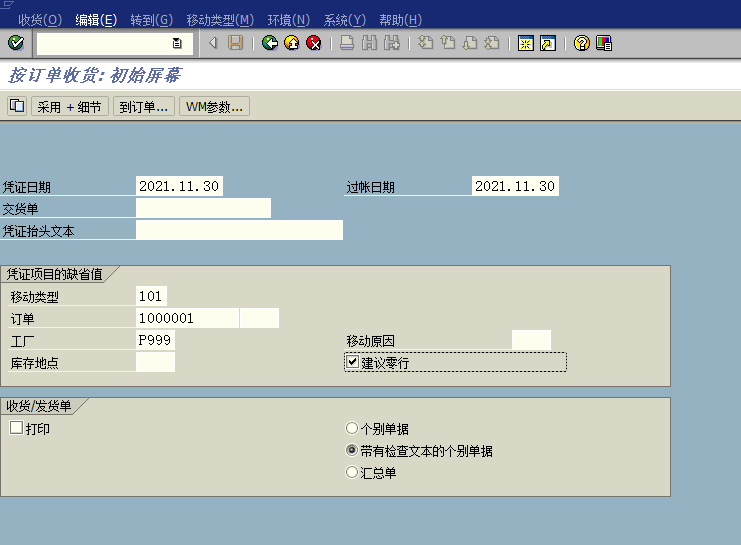Open the 转到(G) menu

coord(152,20)
